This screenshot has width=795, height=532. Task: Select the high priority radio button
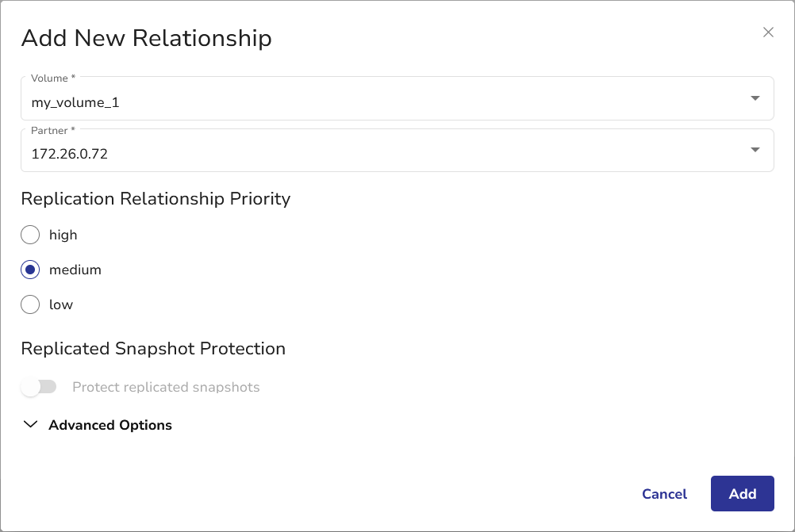(30, 235)
